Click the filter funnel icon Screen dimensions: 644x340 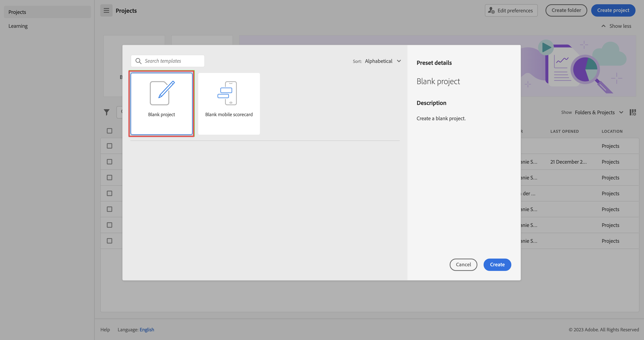107,112
